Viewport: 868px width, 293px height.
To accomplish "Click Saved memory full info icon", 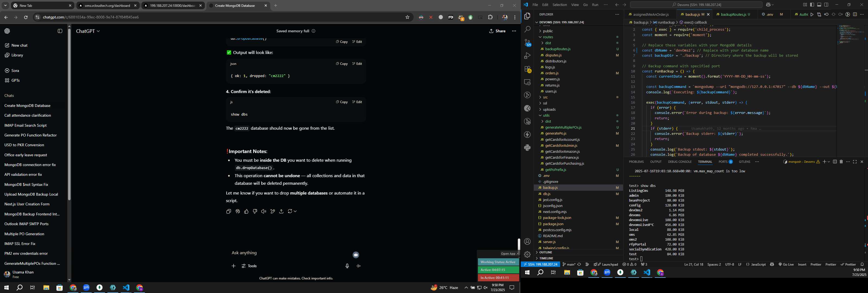I will click(x=313, y=31).
